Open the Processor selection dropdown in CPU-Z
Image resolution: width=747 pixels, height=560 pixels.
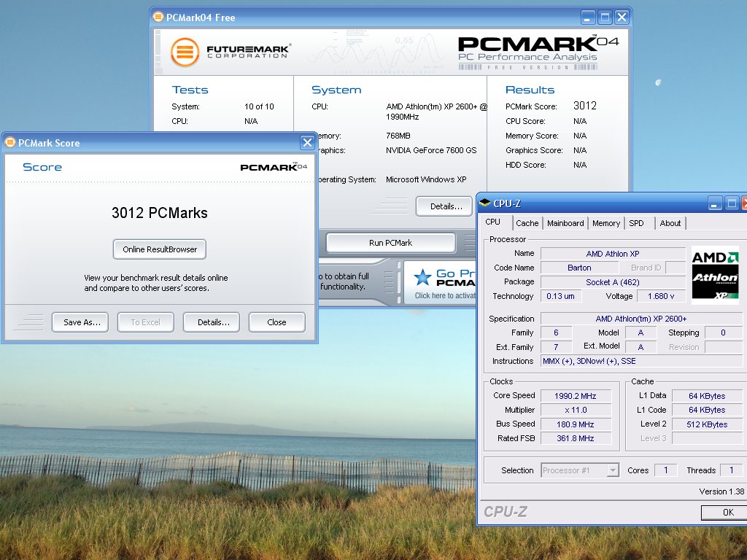point(613,470)
